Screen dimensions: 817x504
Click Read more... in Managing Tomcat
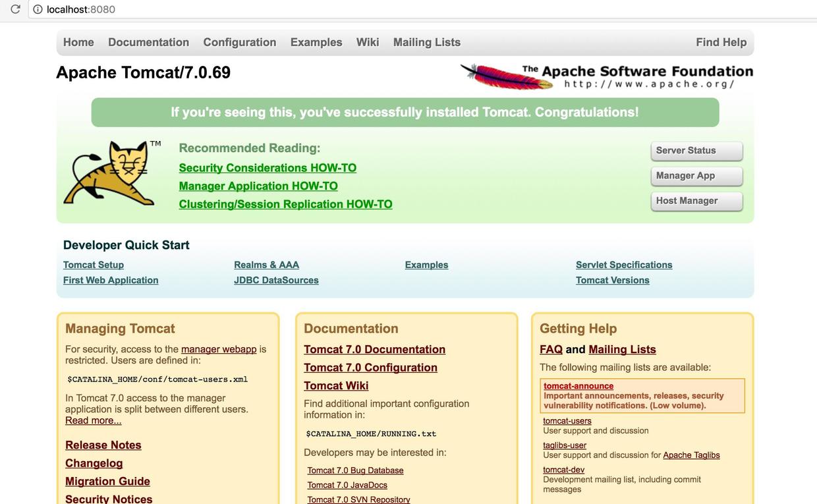(x=94, y=420)
